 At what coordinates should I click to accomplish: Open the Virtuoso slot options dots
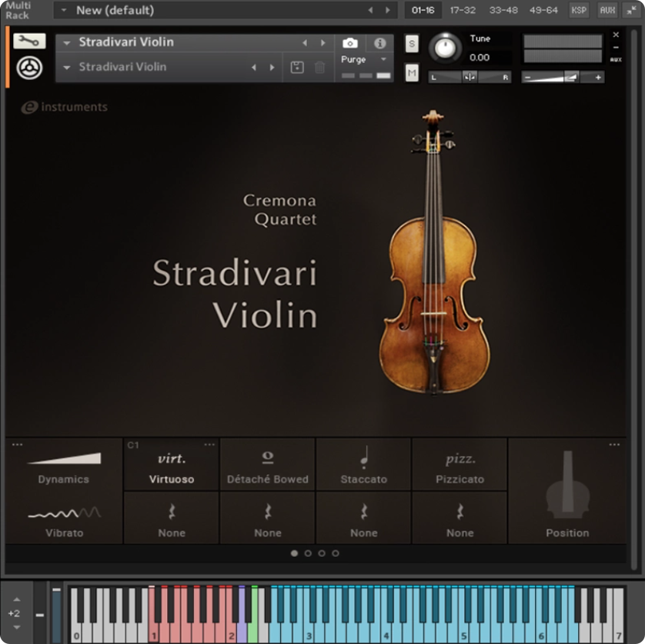point(209,445)
